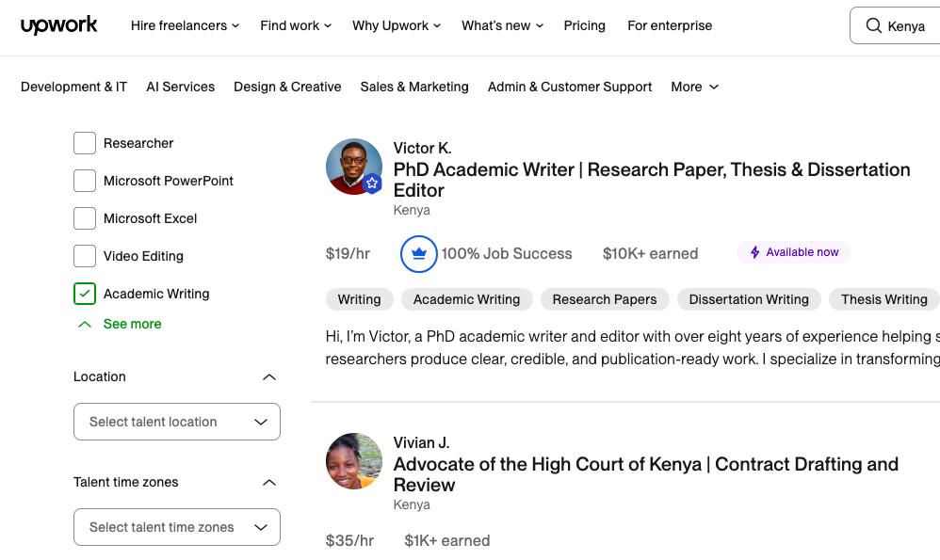
Task: Uncheck the Academic Writing checkbox
Action: coord(85,294)
